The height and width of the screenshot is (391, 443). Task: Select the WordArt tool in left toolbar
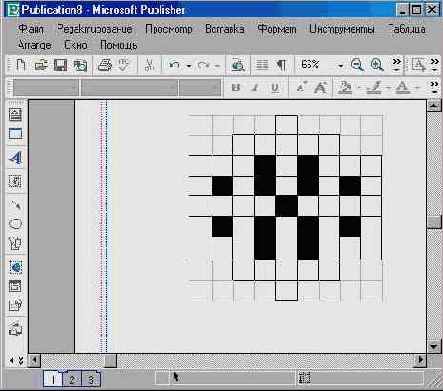click(x=15, y=158)
